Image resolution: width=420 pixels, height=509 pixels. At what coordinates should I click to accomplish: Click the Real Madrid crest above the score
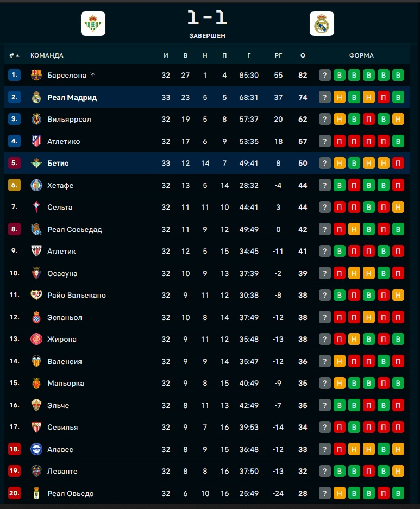pyautogui.click(x=322, y=24)
